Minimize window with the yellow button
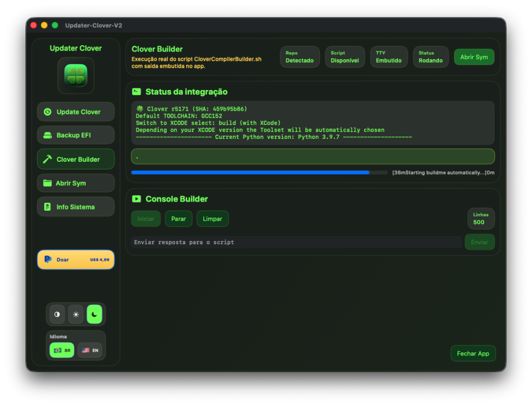This screenshot has height=406, width=532. (x=44, y=25)
